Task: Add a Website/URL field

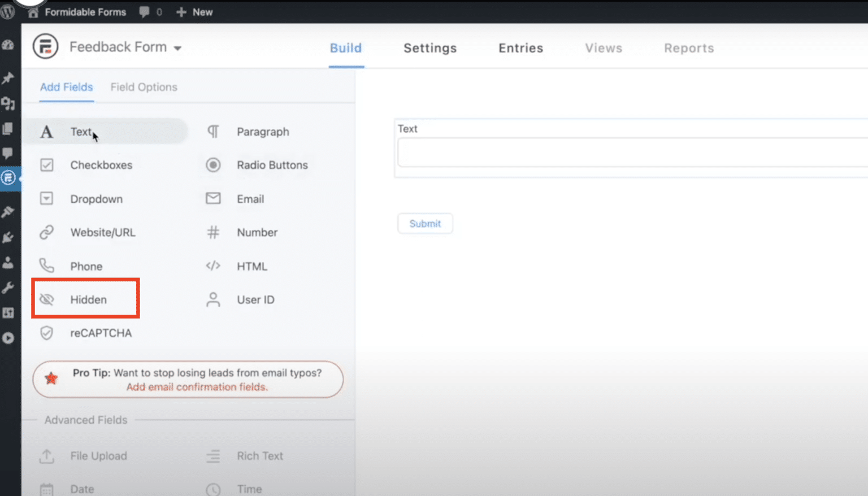Action: pos(102,232)
